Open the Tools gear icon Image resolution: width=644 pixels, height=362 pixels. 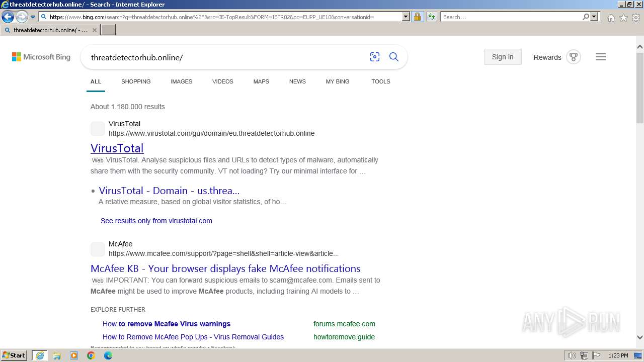[x=636, y=18]
